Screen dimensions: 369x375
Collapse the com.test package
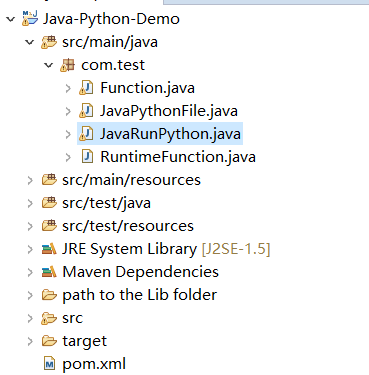(49, 65)
